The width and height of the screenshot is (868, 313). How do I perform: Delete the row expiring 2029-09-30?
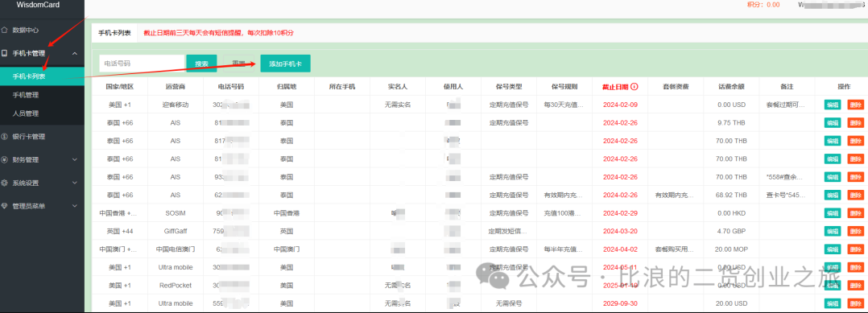[x=855, y=303]
